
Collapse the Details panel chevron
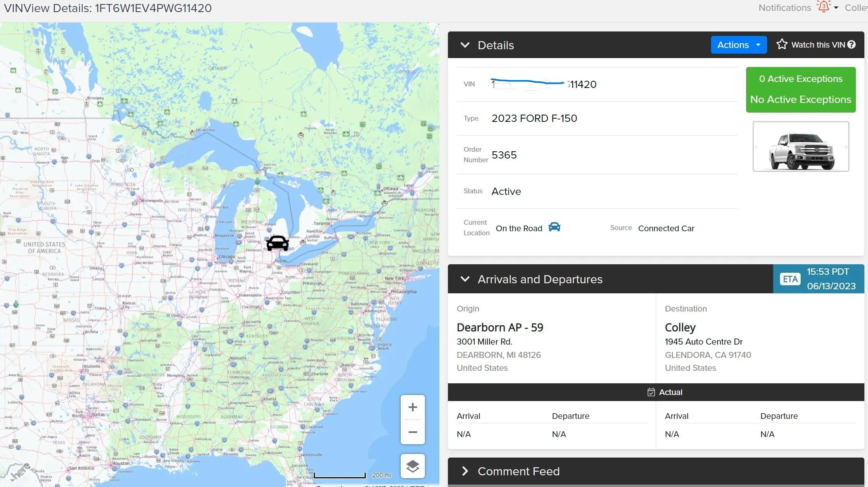coord(465,45)
